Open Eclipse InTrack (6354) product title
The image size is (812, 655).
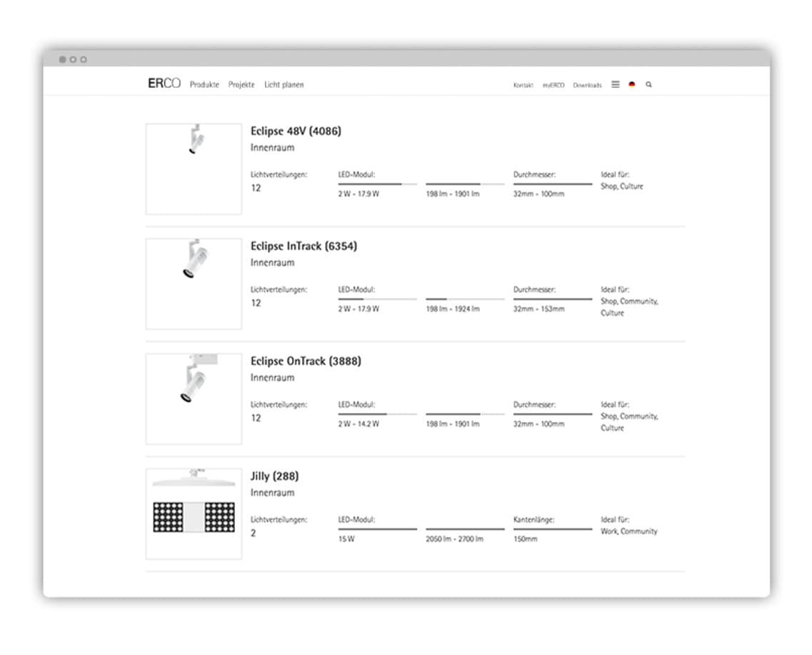(304, 246)
